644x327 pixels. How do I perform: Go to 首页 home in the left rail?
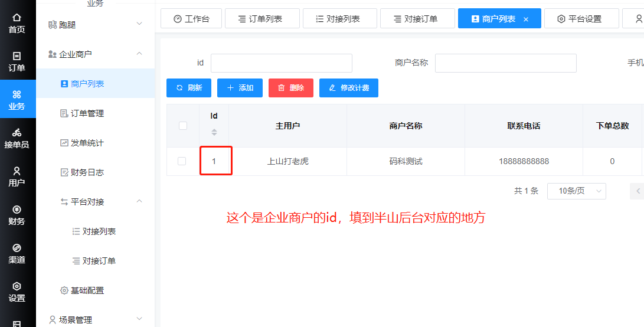pyautogui.click(x=17, y=24)
